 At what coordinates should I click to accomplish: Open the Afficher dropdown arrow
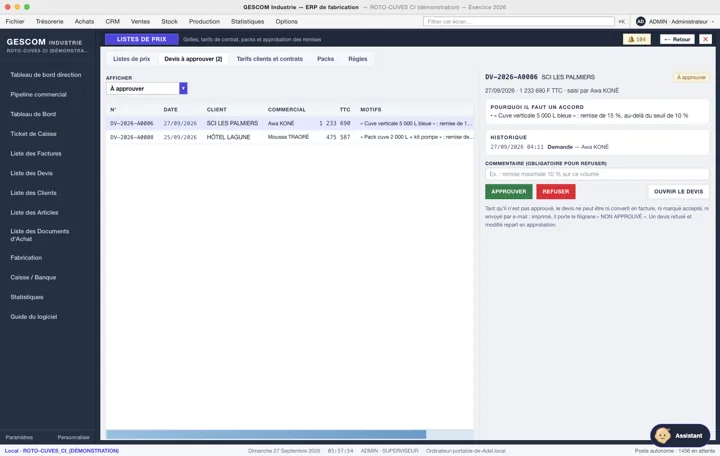coord(183,88)
